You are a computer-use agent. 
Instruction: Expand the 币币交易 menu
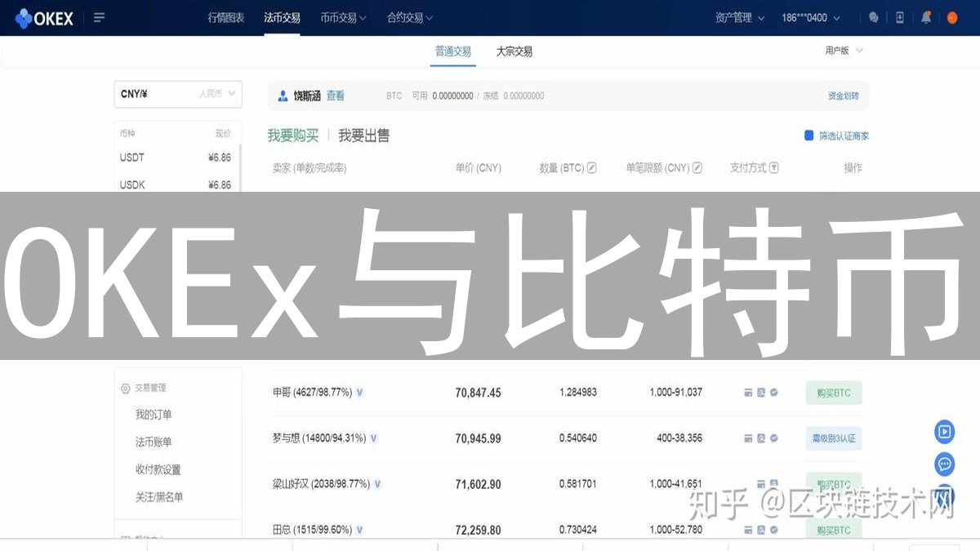(x=343, y=17)
